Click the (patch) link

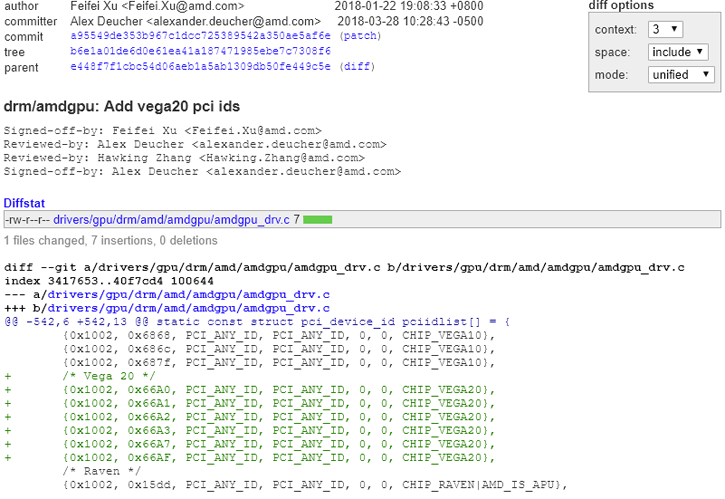click(360, 35)
